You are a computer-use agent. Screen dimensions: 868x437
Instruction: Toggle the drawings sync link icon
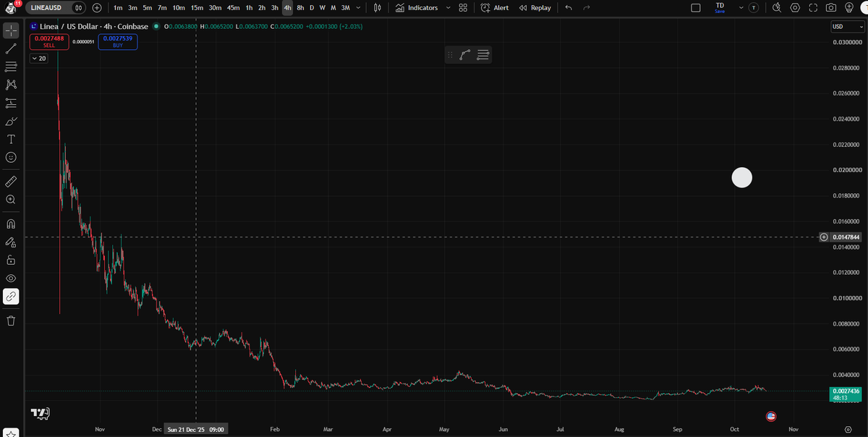(x=11, y=296)
